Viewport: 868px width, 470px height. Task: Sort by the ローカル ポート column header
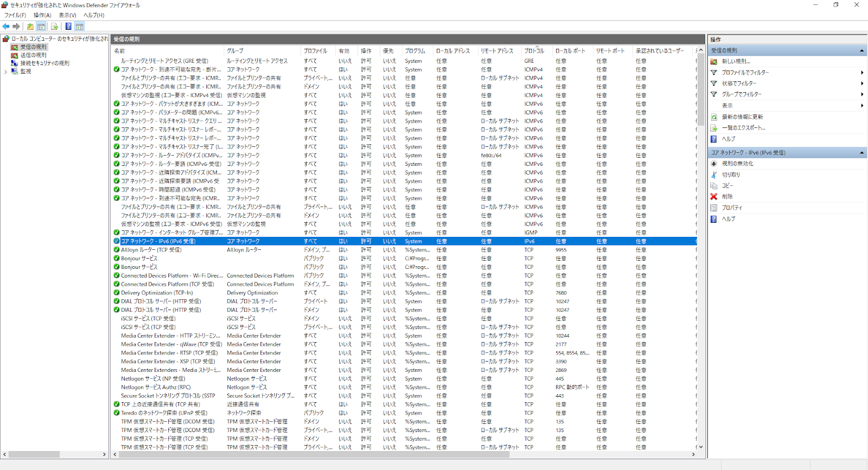tap(573, 51)
